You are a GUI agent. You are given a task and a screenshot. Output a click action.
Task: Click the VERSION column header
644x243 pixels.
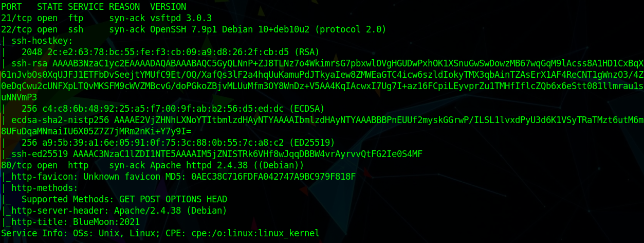click(x=168, y=7)
